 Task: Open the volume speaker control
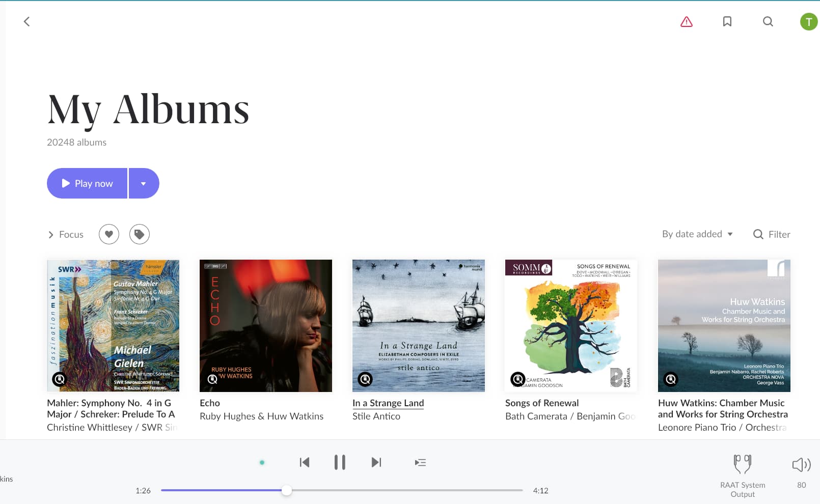point(802,464)
